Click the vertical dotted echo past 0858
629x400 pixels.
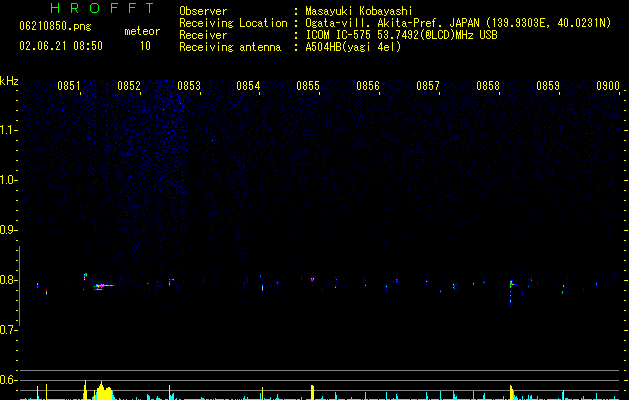click(x=511, y=292)
